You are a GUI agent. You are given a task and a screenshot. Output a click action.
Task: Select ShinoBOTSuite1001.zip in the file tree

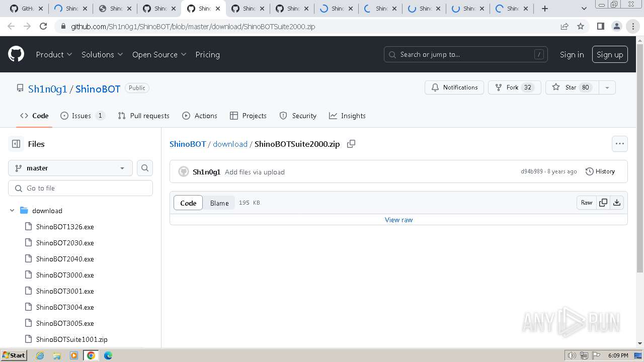pos(71,339)
